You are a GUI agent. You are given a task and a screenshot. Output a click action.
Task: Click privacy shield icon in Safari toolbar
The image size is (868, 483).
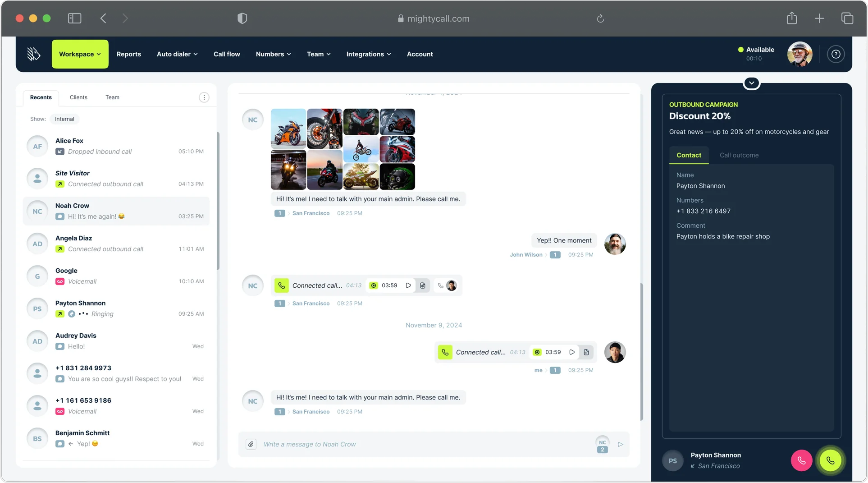click(x=242, y=18)
